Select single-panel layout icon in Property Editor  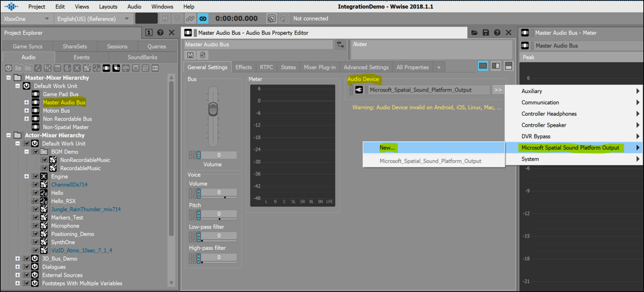point(483,66)
